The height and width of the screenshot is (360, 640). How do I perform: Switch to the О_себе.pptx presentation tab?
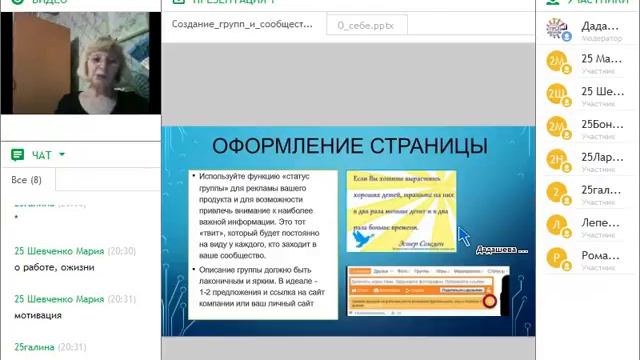point(366,25)
